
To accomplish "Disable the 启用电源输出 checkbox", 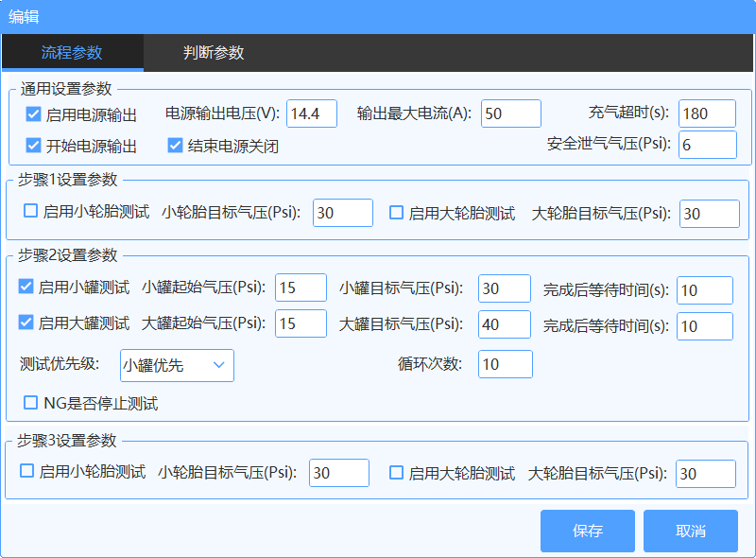I will pyautogui.click(x=31, y=113).
